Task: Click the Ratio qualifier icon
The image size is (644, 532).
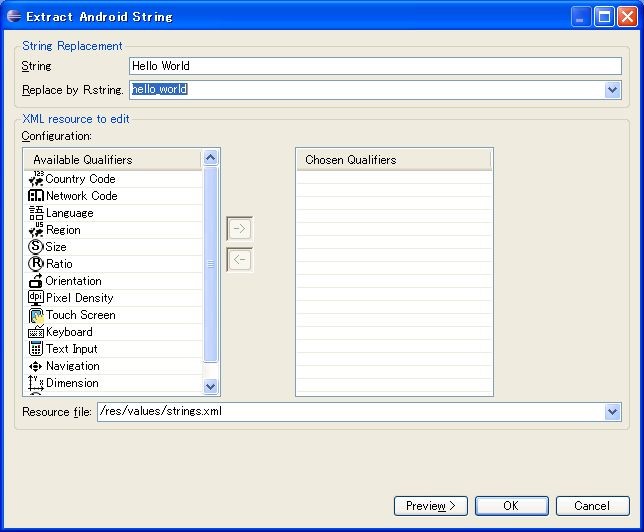Action: click(36, 264)
